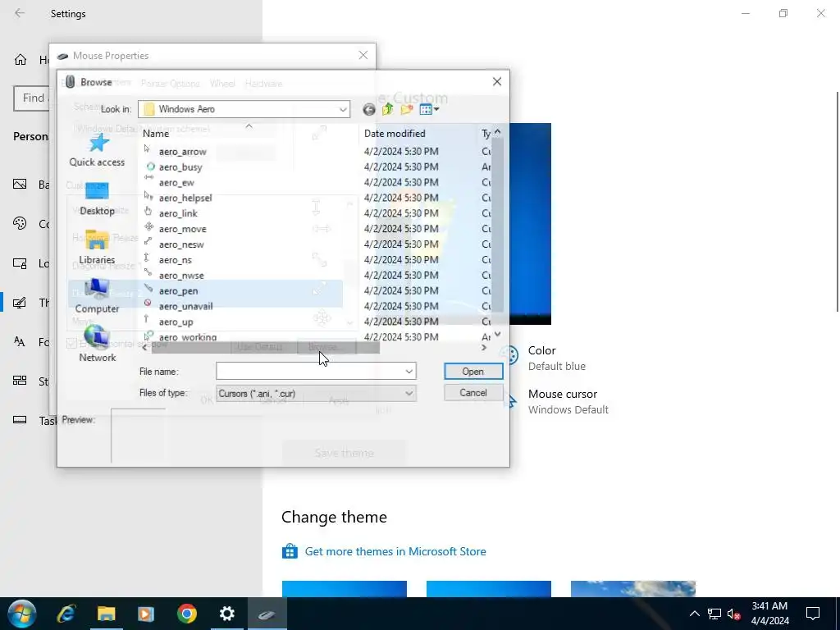Expand the Look in folder dropdown
840x630 pixels.
click(343, 110)
